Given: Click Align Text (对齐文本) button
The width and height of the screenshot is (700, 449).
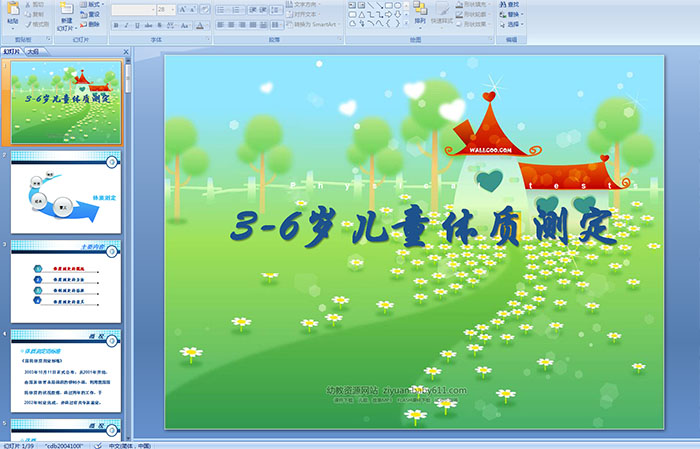Looking at the screenshot, I should [x=302, y=14].
